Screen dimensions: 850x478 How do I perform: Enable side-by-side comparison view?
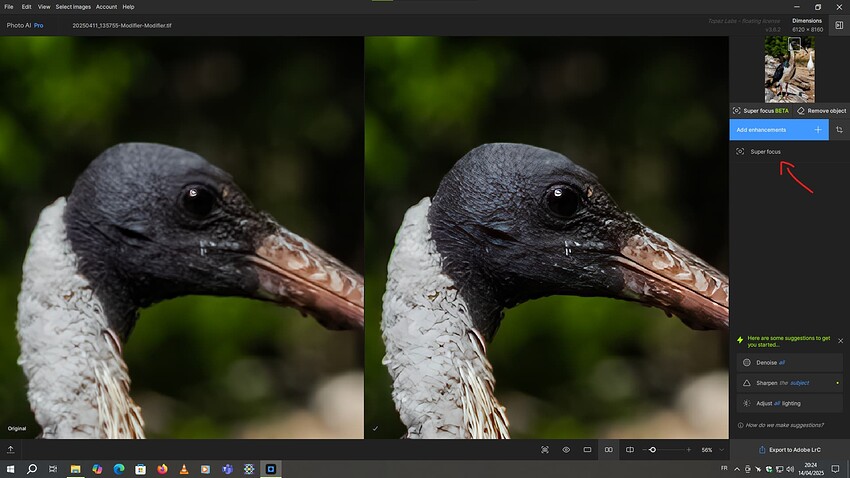[x=608, y=450]
